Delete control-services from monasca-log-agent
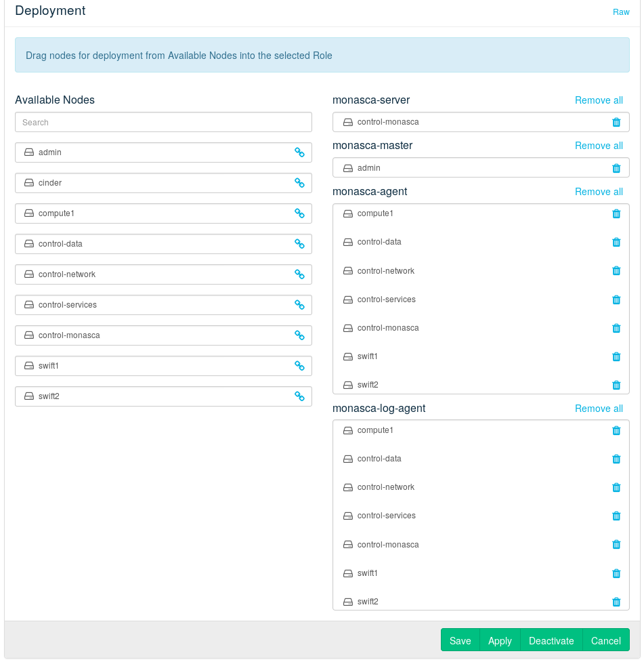This screenshot has width=644, height=662. point(616,516)
